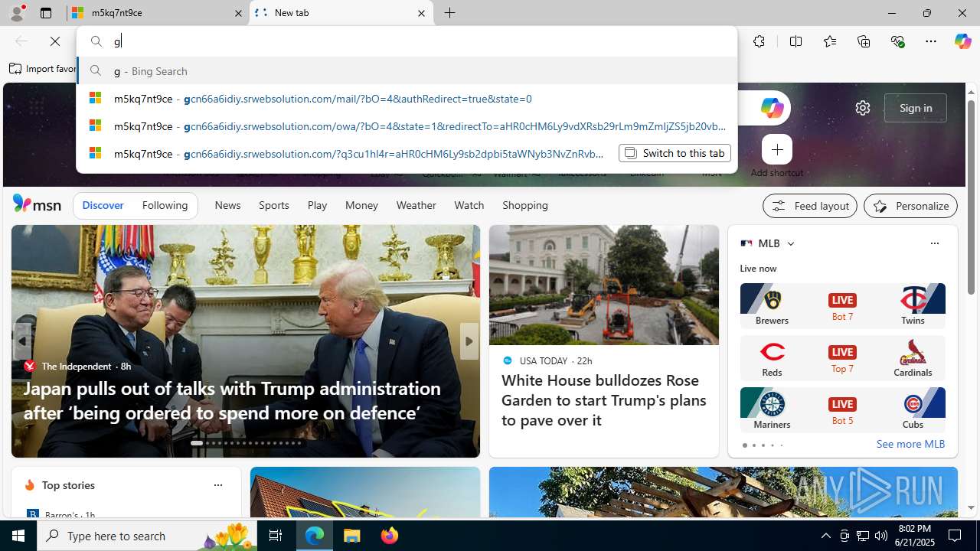980x551 pixels.
Task: Open the Watch section
Action: [469, 205]
